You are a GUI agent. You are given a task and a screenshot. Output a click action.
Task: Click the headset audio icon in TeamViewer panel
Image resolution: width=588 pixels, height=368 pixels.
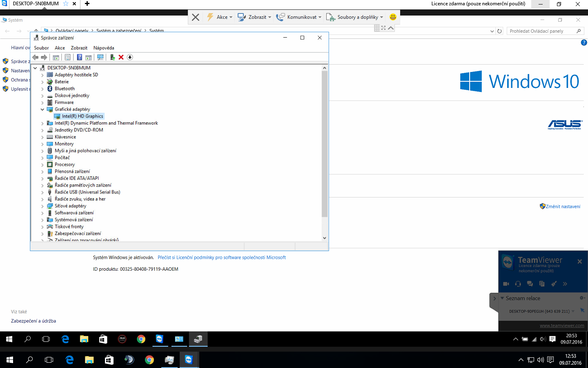[518, 284]
